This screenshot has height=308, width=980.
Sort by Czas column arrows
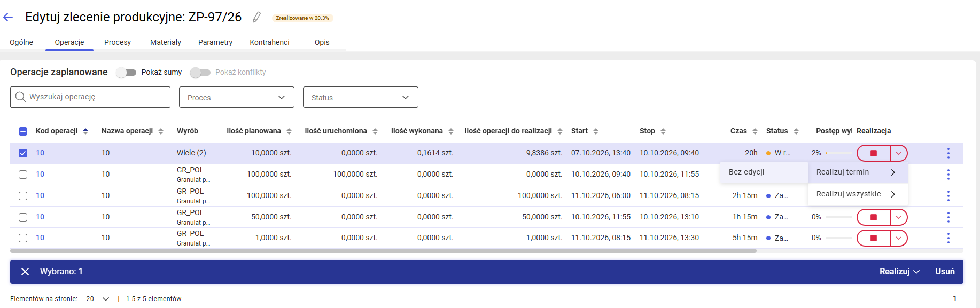[x=755, y=131]
